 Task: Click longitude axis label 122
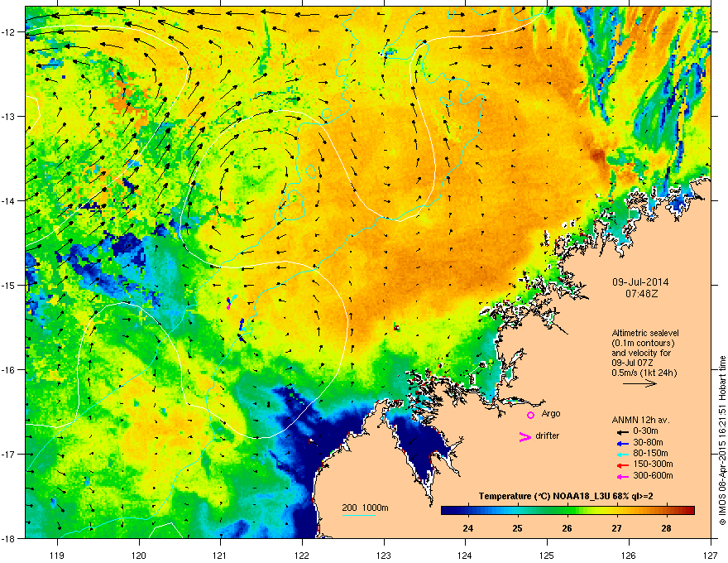coord(302,555)
